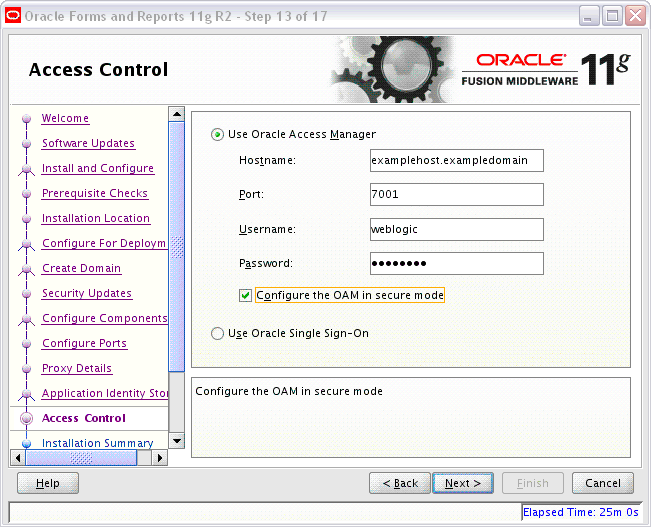Click the Security Updates step bullet icon
Viewport: 651px width, 527px height.
pos(27,294)
